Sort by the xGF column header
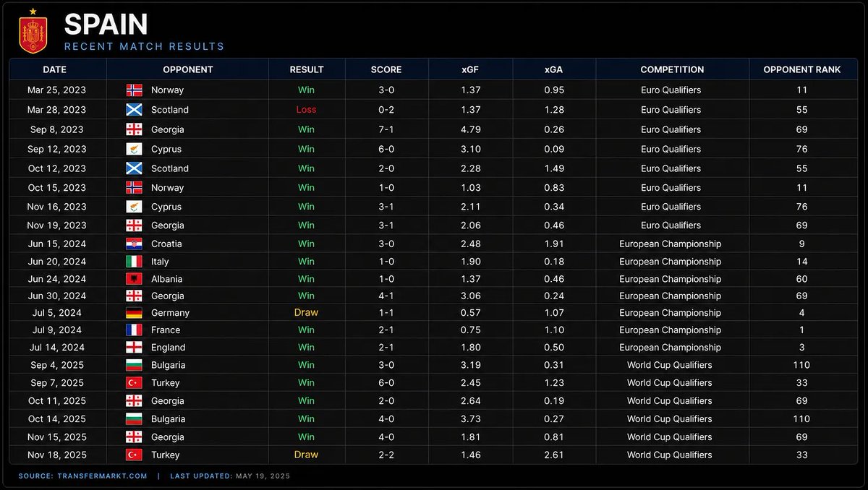868x490 pixels. [470, 70]
